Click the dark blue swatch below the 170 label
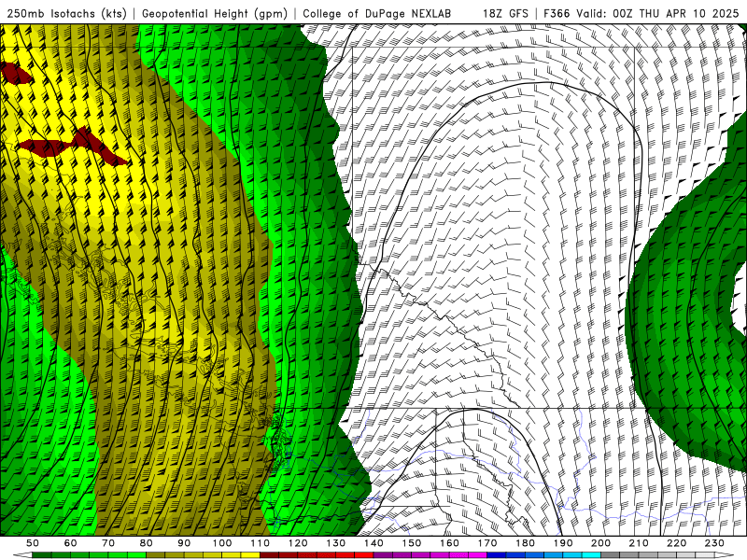The height and width of the screenshot is (560, 747). click(x=497, y=555)
